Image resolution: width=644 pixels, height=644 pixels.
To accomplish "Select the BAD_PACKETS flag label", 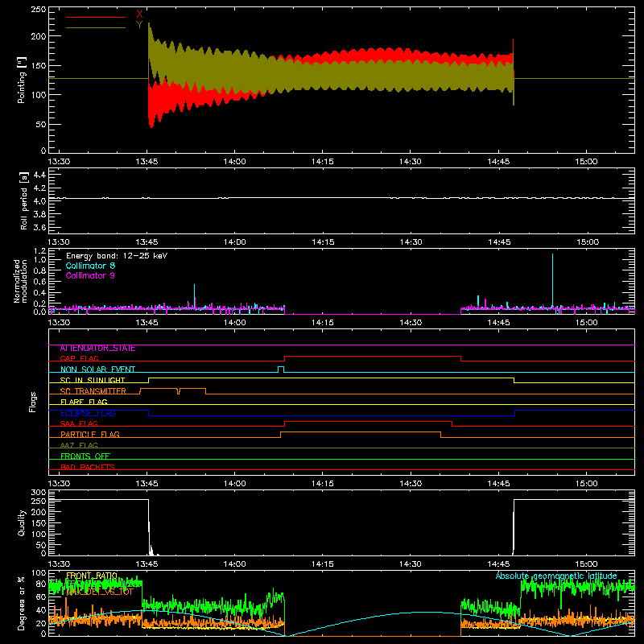I will [88, 467].
